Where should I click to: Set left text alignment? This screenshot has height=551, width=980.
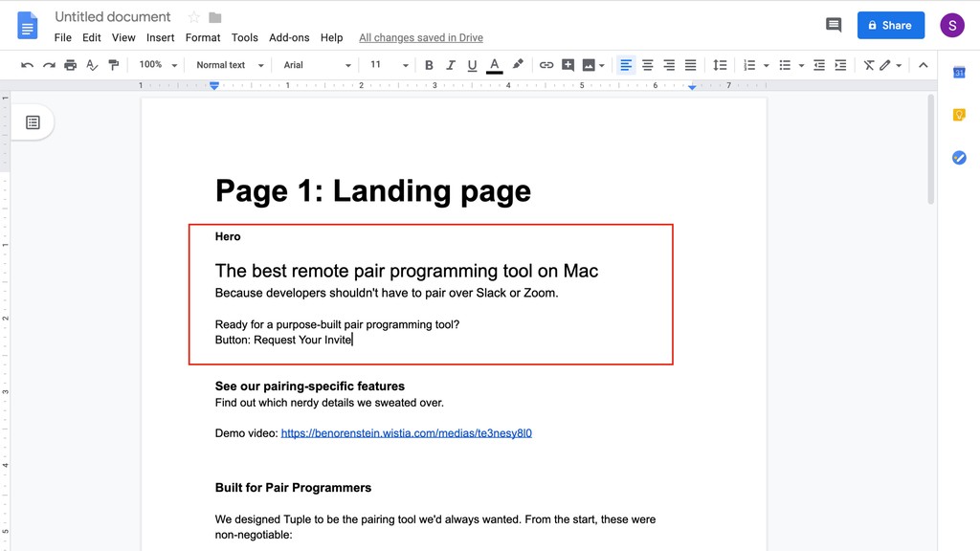(626, 65)
